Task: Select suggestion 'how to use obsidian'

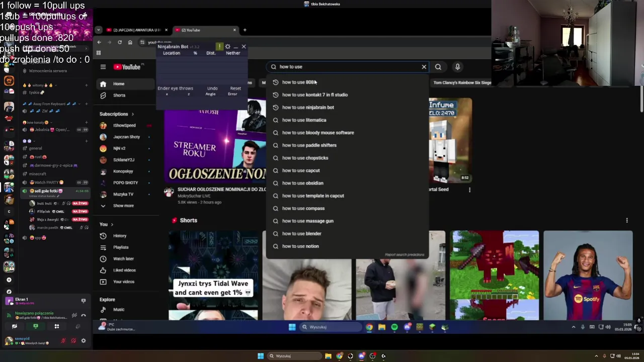Action: click(347, 183)
